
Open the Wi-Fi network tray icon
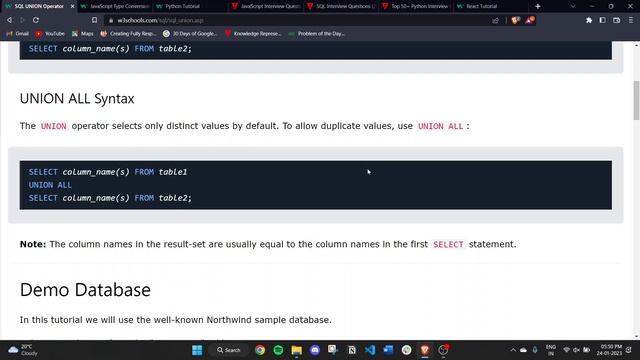(x=567, y=350)
